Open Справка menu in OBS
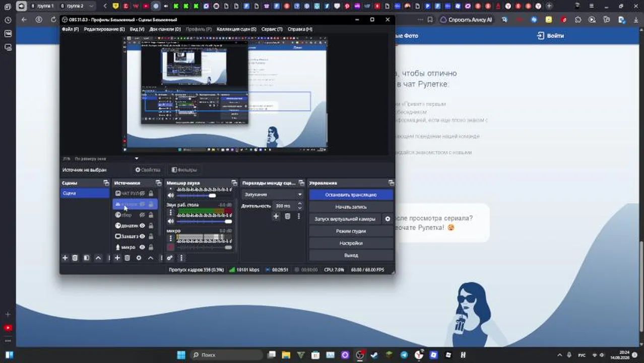The width and height of the screenshot is (644, 363). [x=300, y=29]
